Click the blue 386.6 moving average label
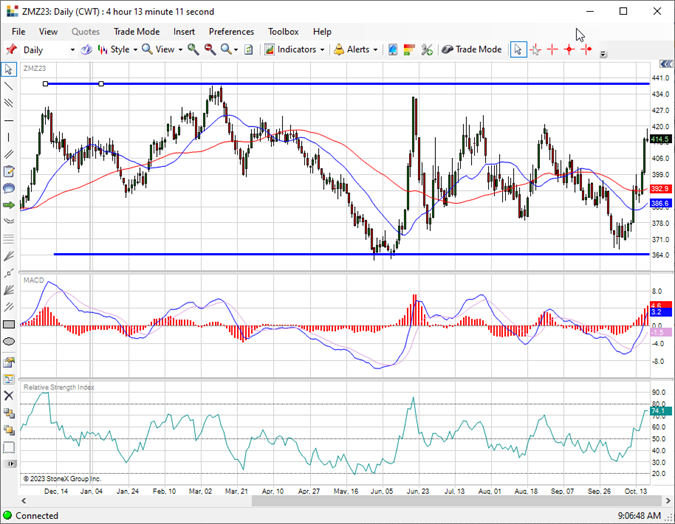Viewport: 675px width, 524px height. point(660,203)
